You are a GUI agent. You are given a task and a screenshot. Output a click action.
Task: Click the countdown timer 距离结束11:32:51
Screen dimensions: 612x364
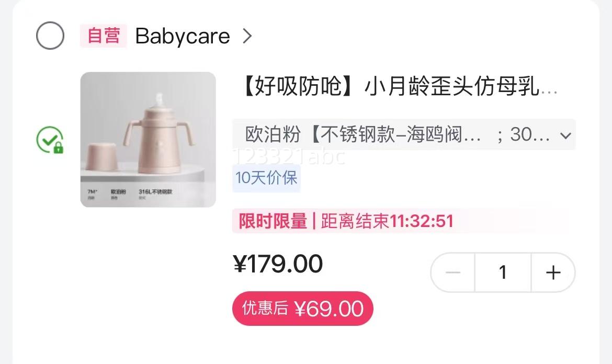coord(387,221)
